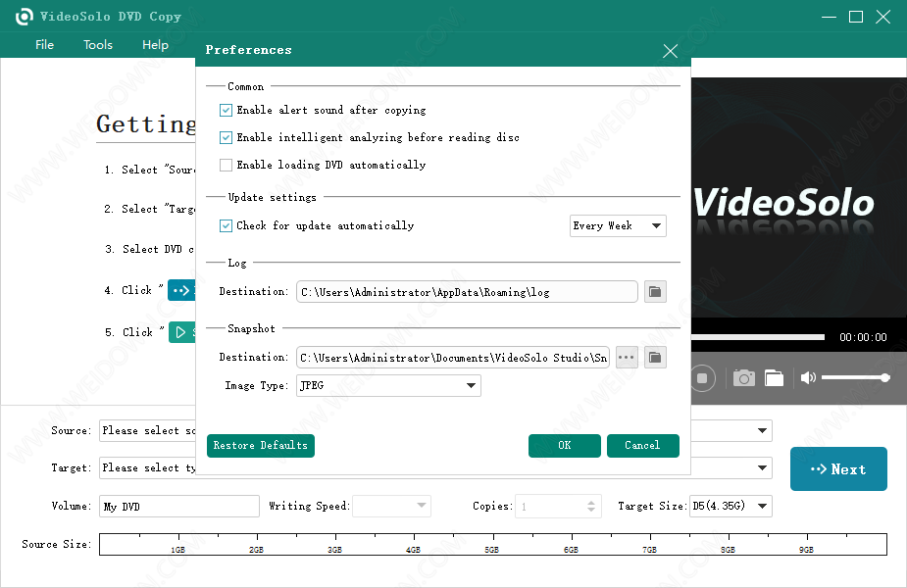
Task: Open the Every Week update frequency dropdown
Action: tap(618, 226)
